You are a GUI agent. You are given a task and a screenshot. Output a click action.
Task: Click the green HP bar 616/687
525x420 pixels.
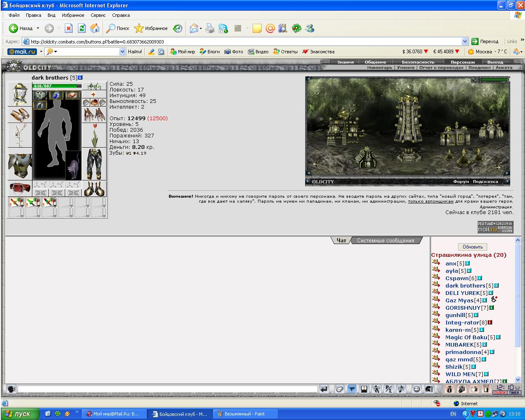[x=57, y=86]
